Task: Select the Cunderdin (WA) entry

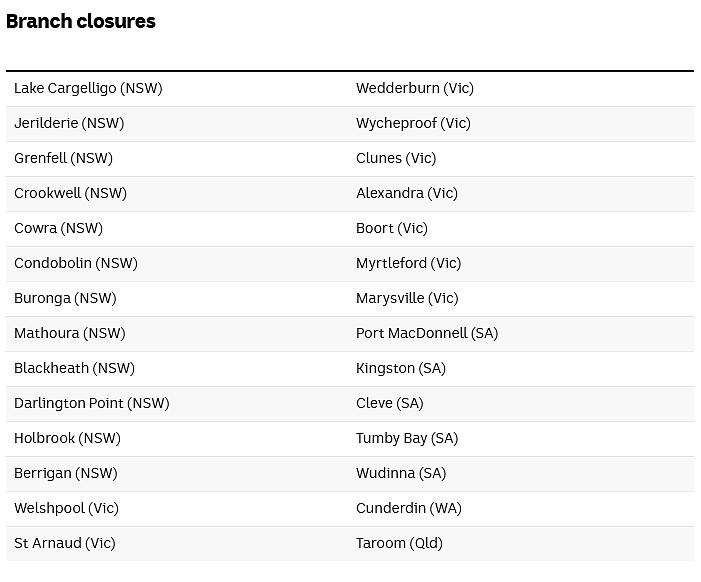Action: click(409, 508)
